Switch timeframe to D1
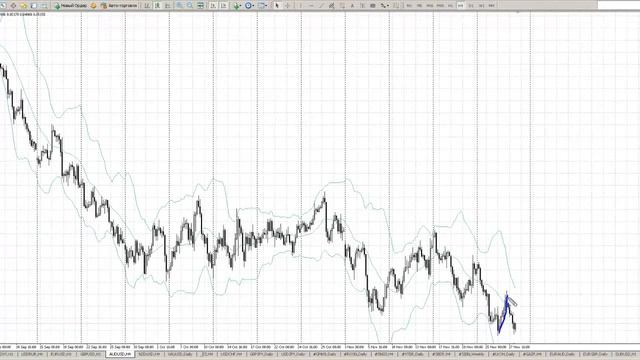The width and height of the screenshot is (640, 360). click(x=471, y=6)
